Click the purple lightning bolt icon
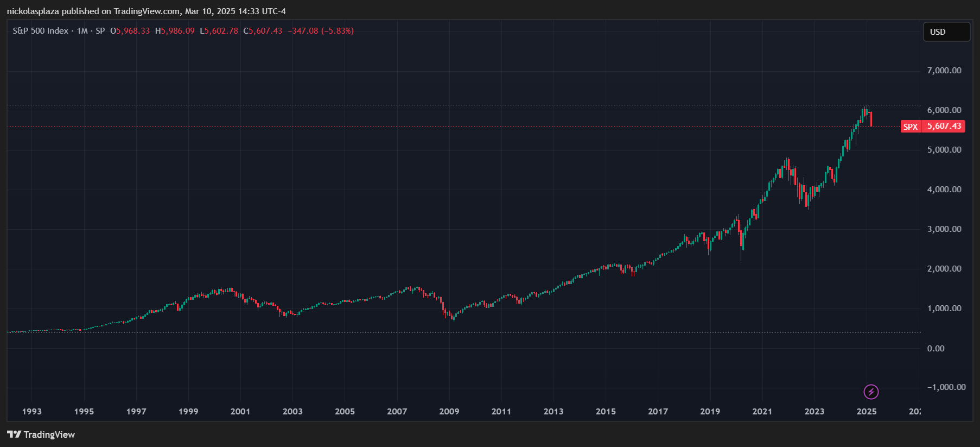 coord(871,392)
